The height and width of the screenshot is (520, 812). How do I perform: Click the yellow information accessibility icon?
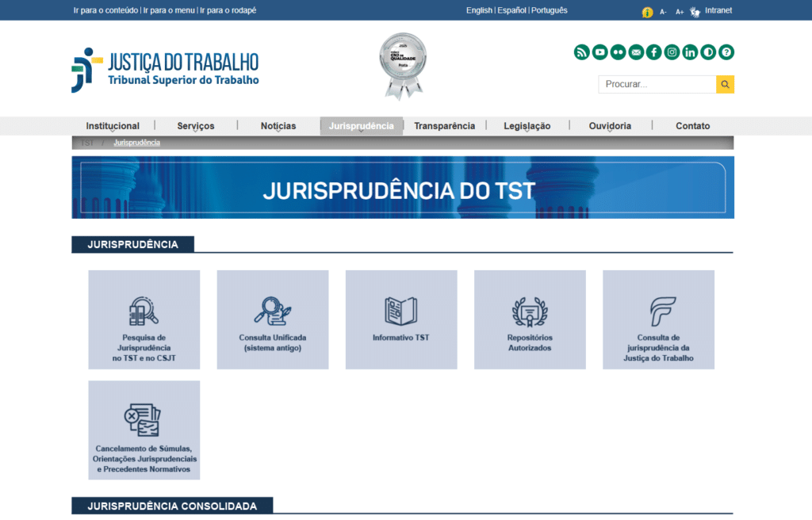[x=647, y=12]
